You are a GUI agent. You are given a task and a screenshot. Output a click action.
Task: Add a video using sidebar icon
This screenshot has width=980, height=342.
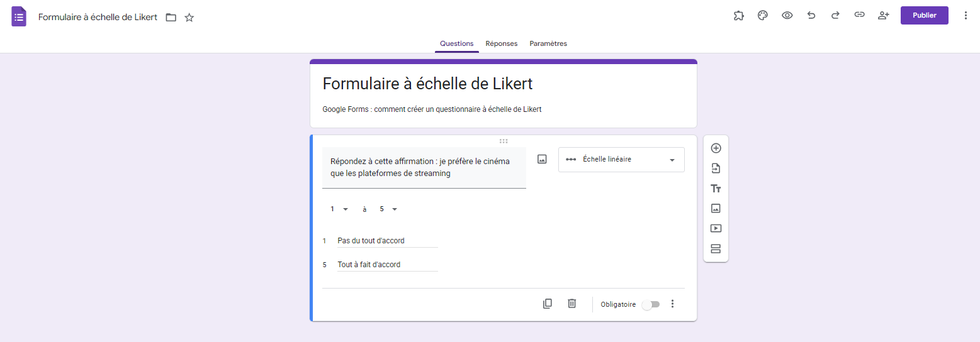click(x=716, y=228)
